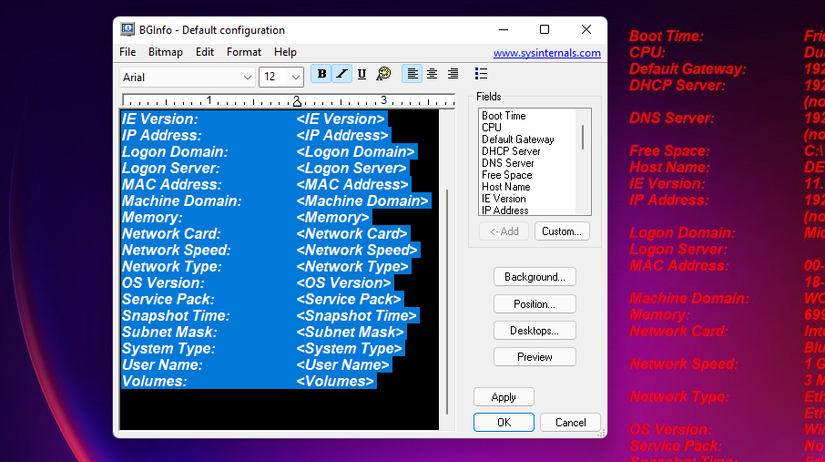
Task: Toggle Italic formatting button
Action: (342, 74)
